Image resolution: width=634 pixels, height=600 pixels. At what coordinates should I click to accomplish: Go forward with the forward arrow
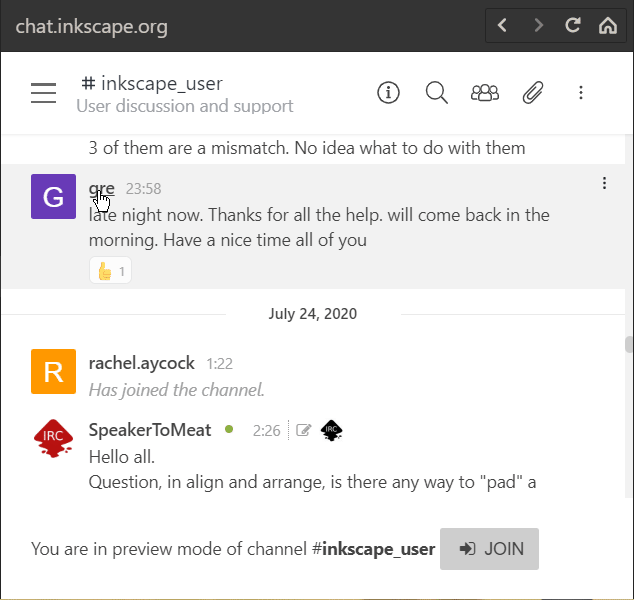pyautogui.click(x=538, y=25)
